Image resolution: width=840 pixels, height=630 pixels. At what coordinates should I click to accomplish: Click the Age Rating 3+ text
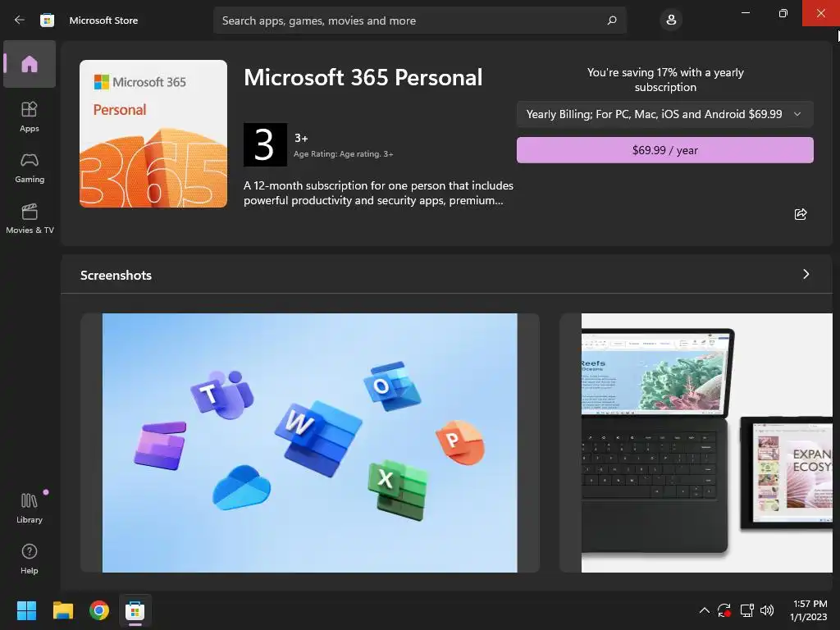pos(344,154)
